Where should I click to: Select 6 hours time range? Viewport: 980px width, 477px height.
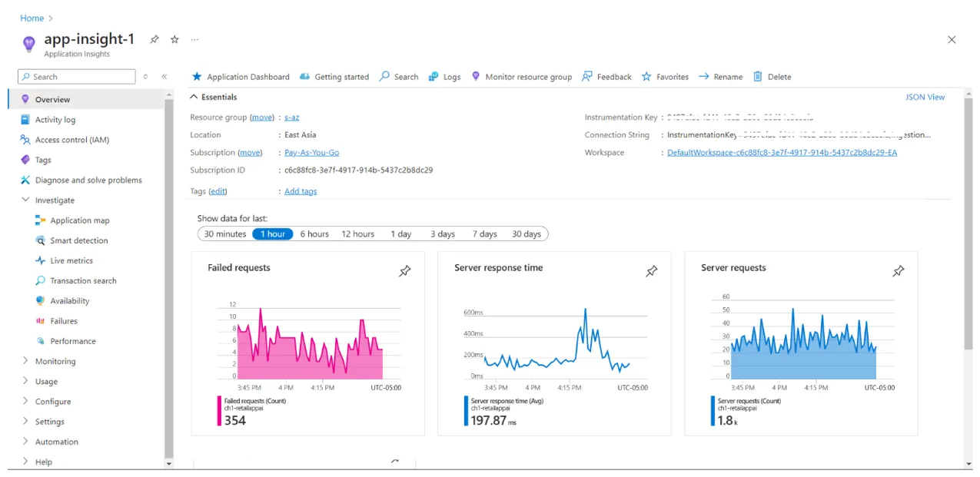[x=314, y=234]
